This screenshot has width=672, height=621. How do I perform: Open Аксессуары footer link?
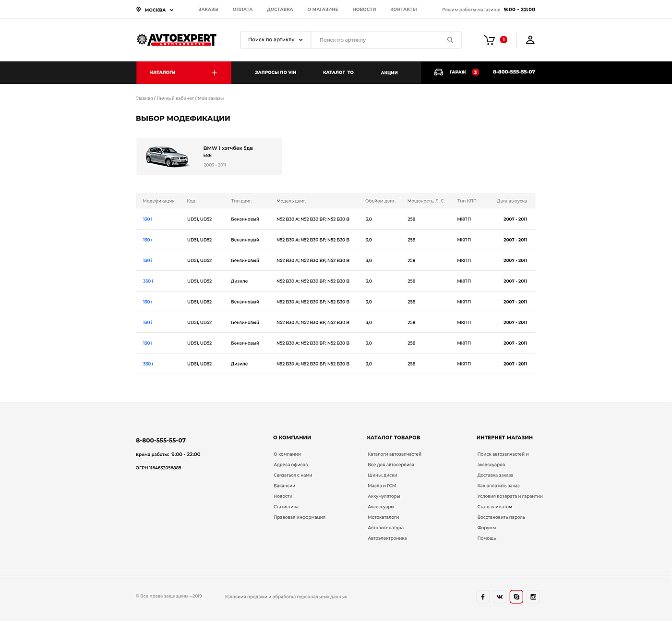381,507
